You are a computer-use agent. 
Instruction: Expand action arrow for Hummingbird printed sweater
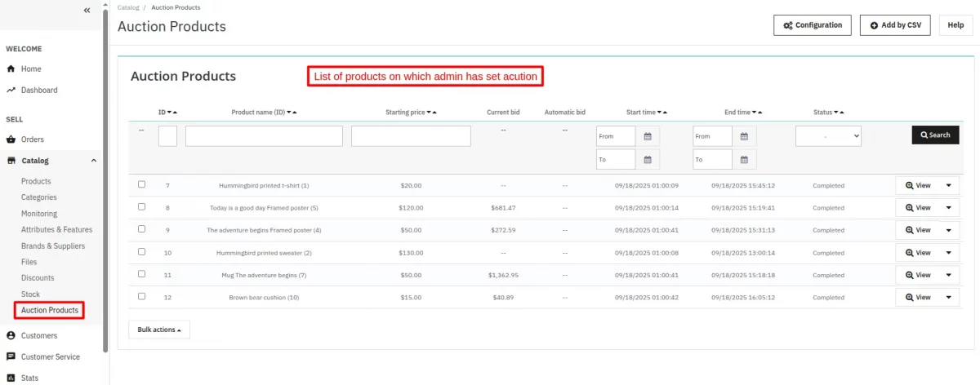pyautogui.click(x=948, y=253)
